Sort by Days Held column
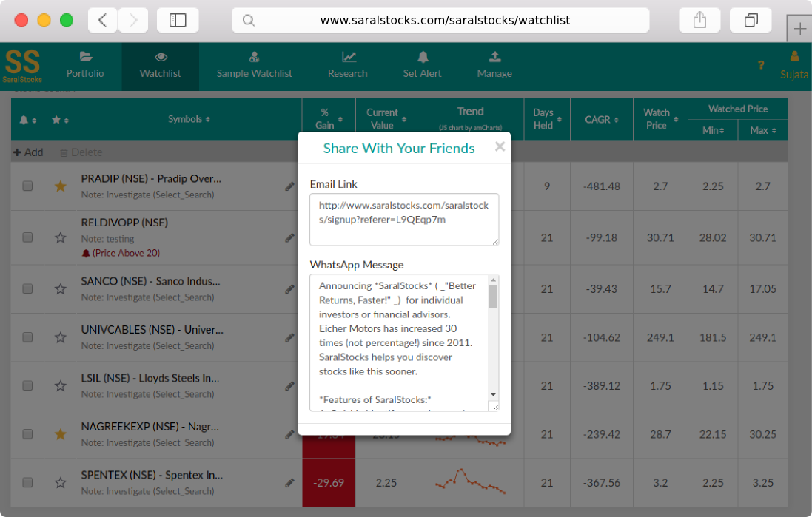The width and height of the screenshot is (812, 517). click(547, 119)
